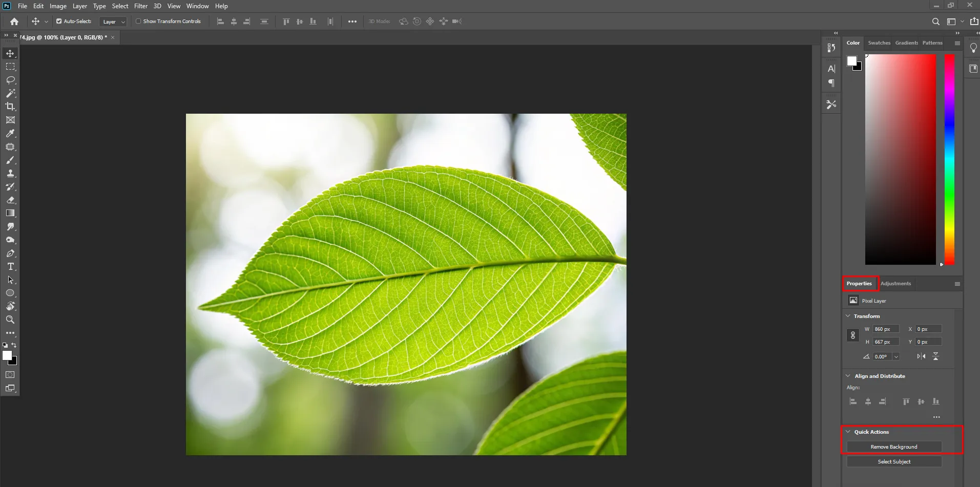Enable Show Transform Controls checkbox
Screen dimensions: 980x487
tap(138, 22)
